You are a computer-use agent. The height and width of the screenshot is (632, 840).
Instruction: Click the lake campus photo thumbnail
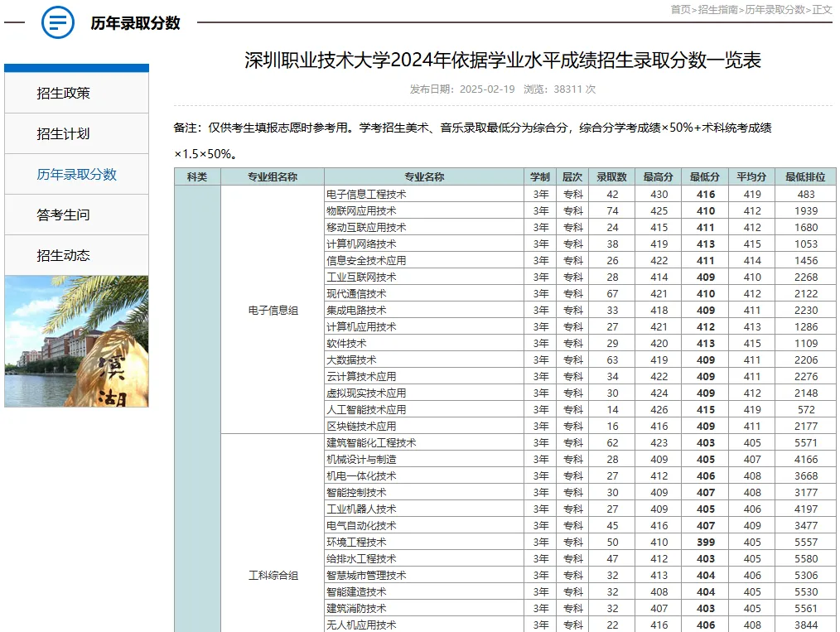(x=76, y=341)
